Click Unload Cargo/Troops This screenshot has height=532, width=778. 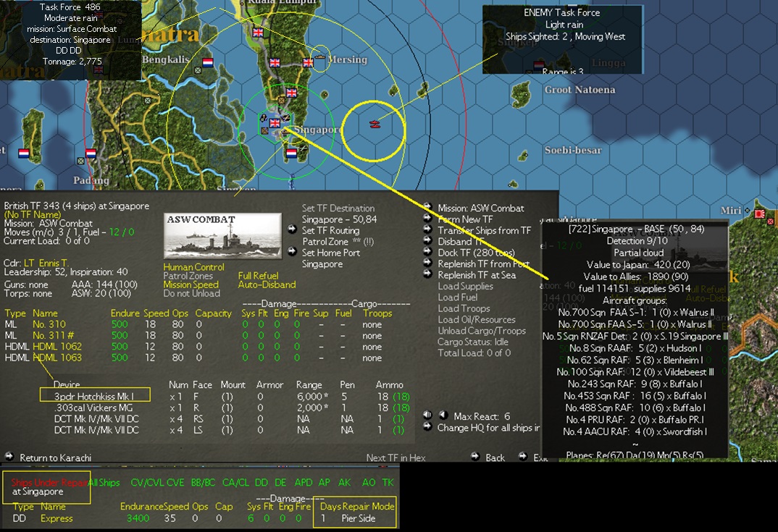pos(481,331)
